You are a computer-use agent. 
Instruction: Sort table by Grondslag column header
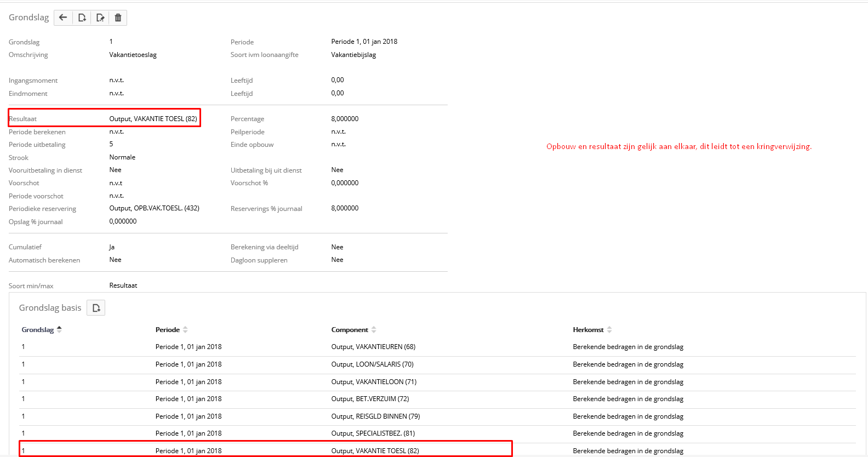[x=37, y=330]
